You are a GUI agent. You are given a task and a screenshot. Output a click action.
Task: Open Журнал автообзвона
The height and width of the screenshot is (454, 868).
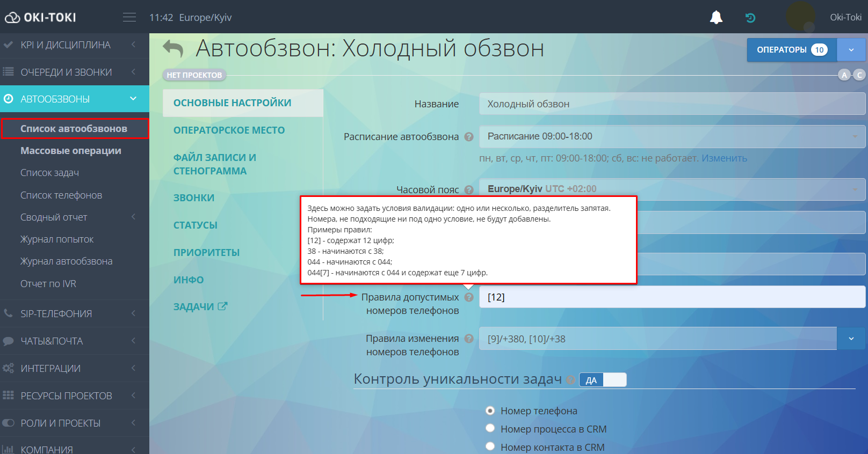pyautogui.click(x=67, y=261)
